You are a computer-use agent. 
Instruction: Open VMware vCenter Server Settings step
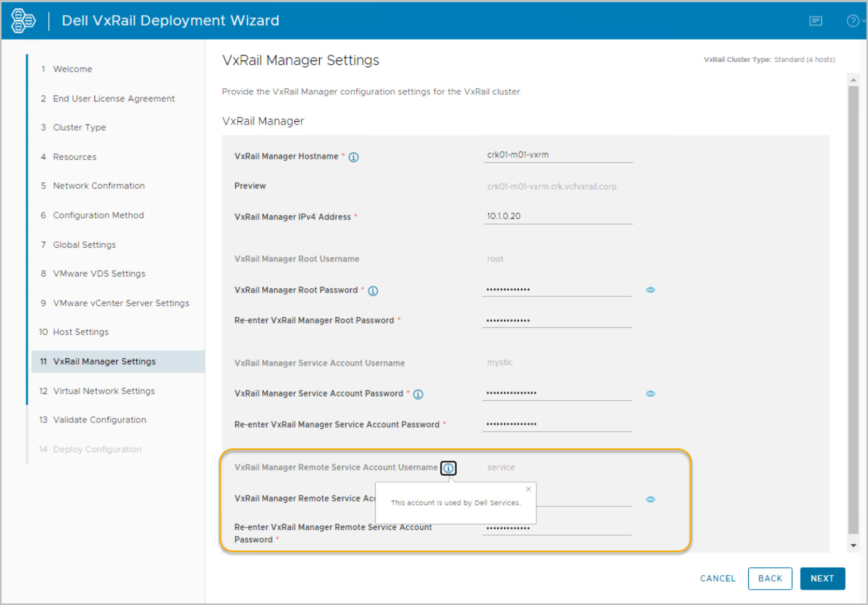click(121, 303)
